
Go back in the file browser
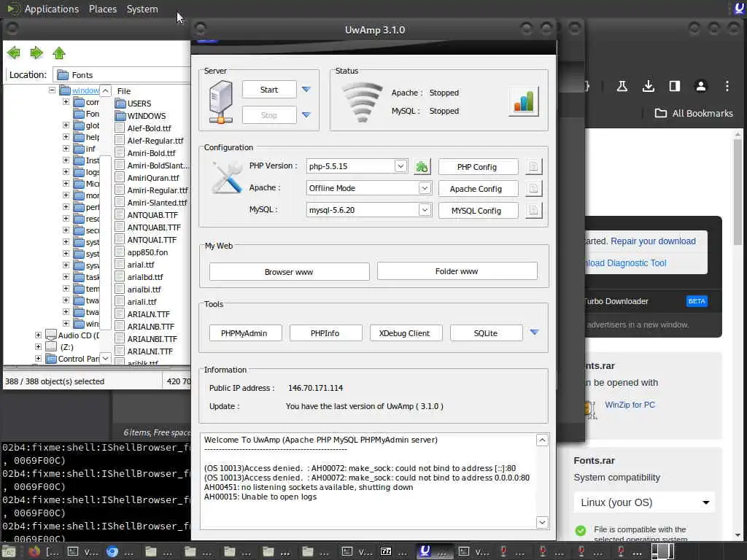14,52
